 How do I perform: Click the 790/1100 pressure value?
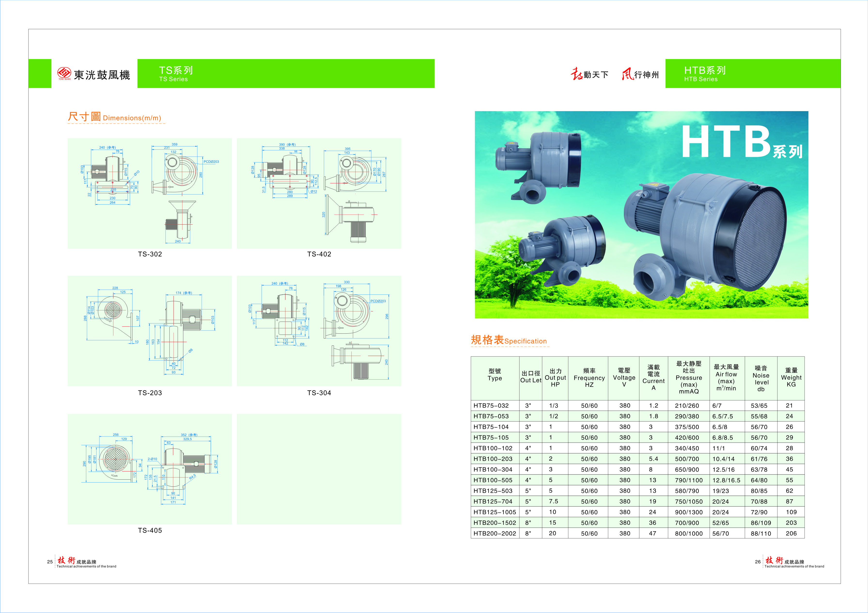coord(689,480)
